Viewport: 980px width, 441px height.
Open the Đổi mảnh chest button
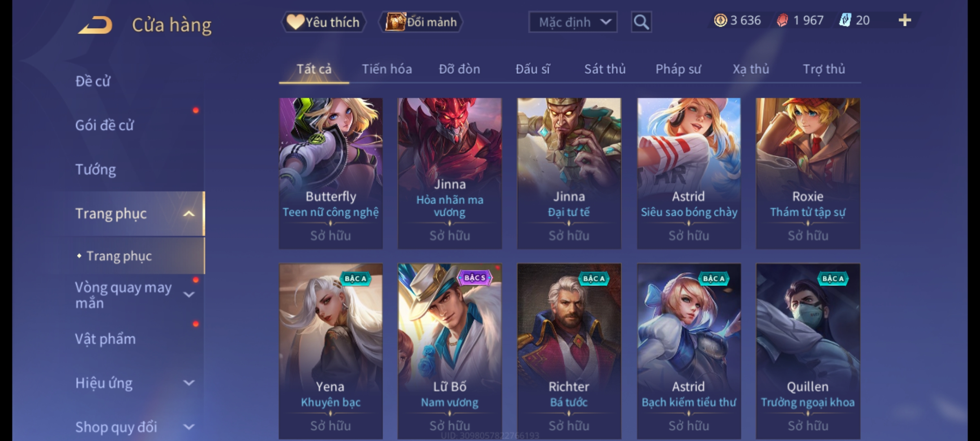click(421, 22)
